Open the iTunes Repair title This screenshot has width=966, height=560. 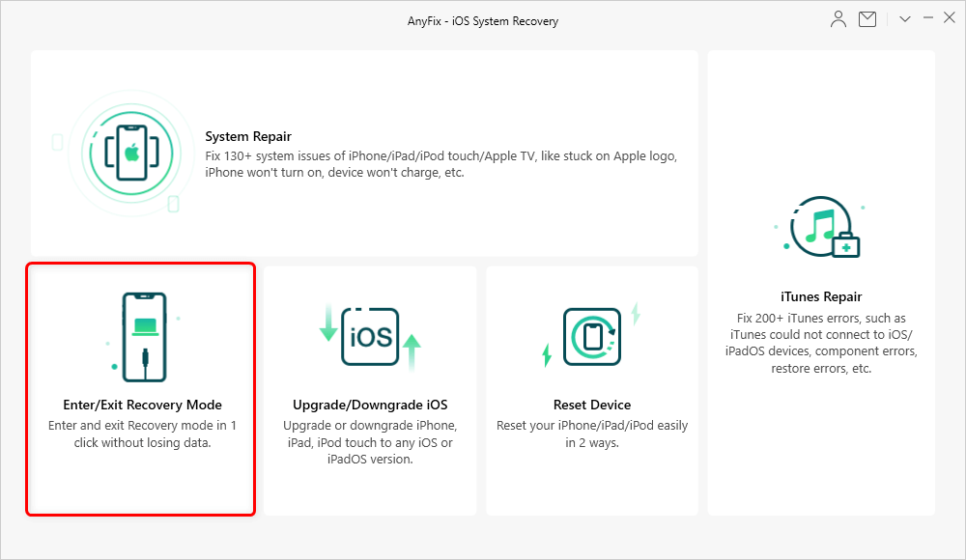(821, 297)
